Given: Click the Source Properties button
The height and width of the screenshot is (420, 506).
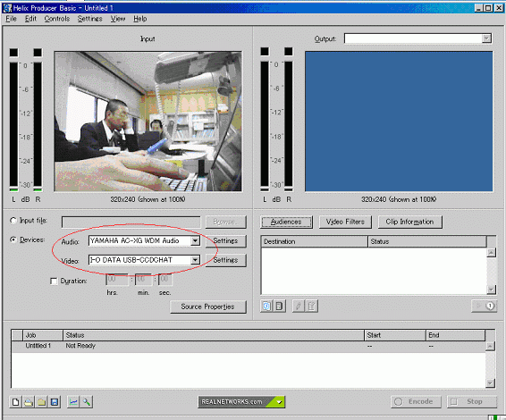Looking at the screenshot, I should coord(208,307).
